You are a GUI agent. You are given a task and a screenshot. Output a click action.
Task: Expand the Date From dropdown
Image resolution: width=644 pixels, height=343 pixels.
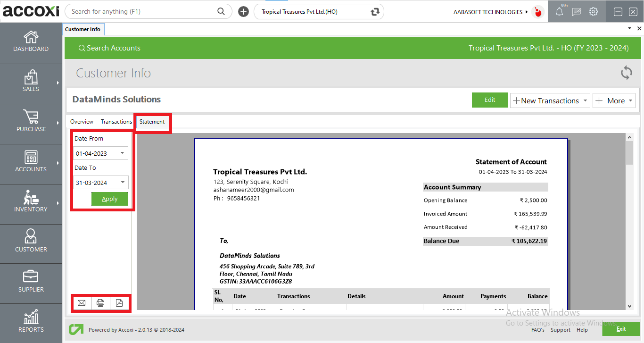pyautogui.click(x=123, y=153)
